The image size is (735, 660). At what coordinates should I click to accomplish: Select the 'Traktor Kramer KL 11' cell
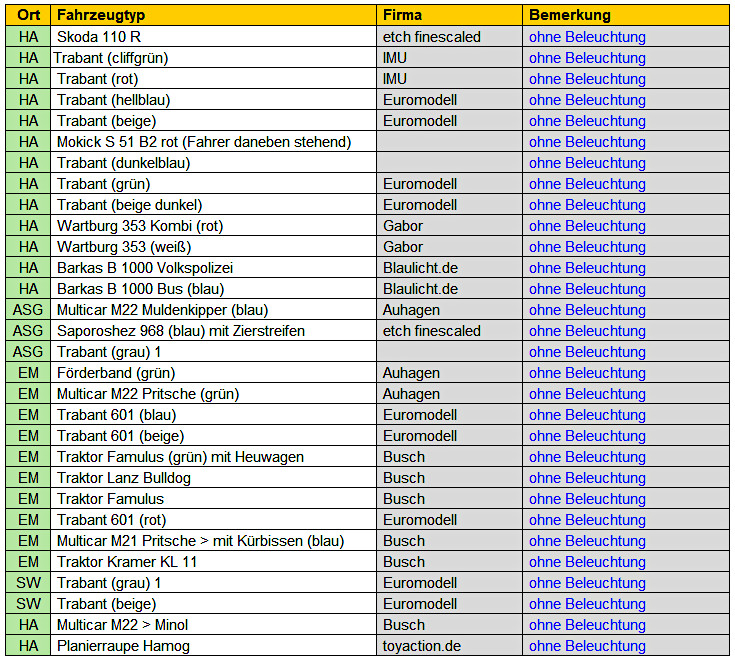213,562
